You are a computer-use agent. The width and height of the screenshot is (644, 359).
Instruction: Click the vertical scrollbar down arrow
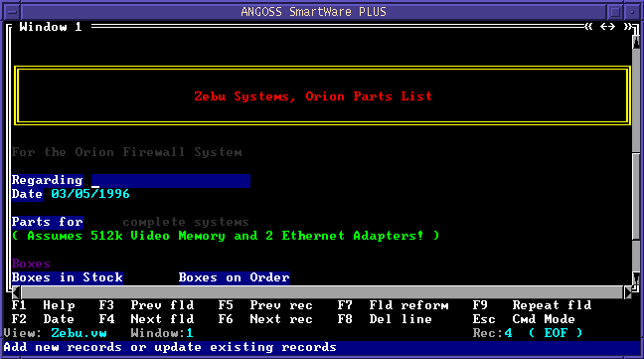point(636,277)
